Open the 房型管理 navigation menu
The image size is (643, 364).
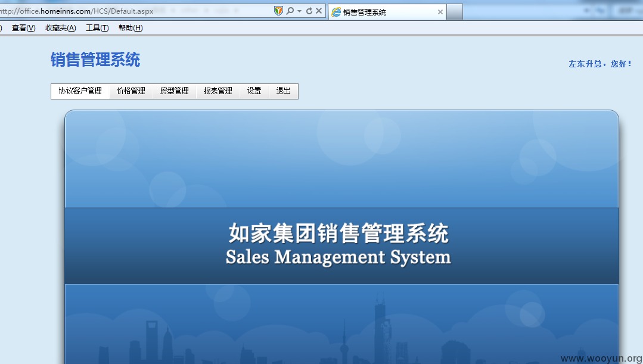(x=174, y=91)
